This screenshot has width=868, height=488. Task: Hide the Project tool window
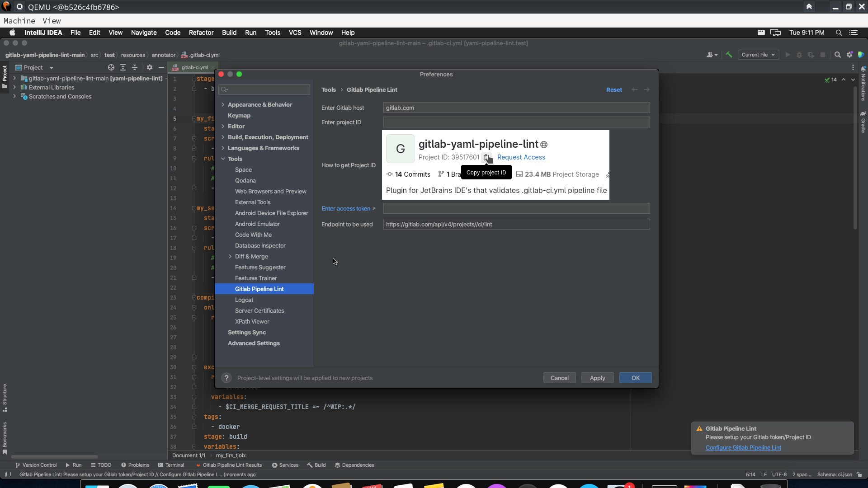coord(161,67)
